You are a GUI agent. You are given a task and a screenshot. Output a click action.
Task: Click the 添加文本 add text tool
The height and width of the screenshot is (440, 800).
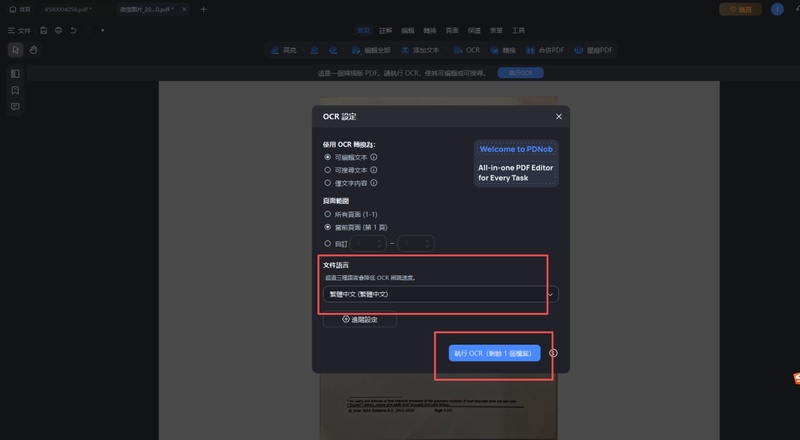420,50
